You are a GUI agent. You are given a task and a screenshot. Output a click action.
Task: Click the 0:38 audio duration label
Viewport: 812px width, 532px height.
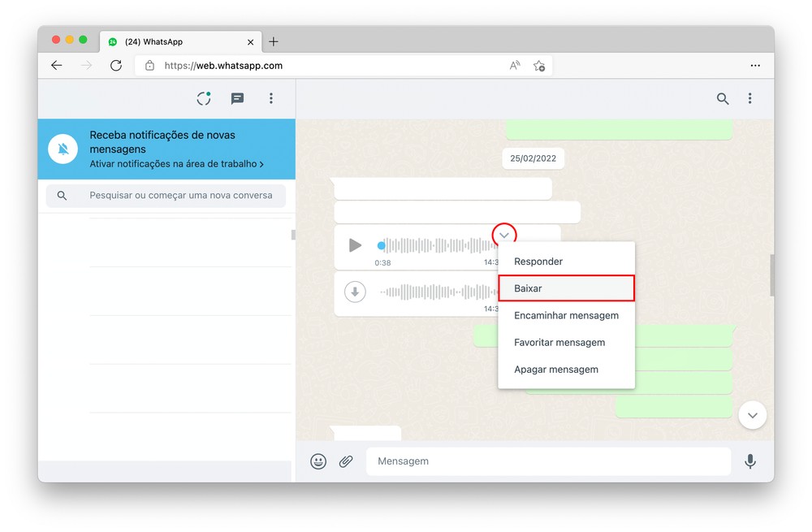(382, 263)
